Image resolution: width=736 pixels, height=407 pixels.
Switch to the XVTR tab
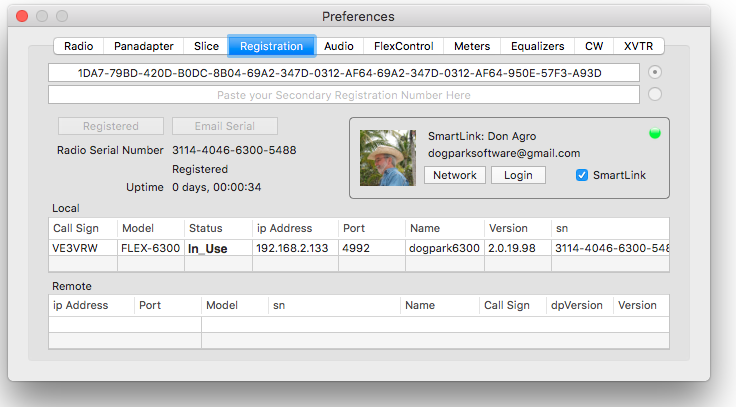(639, 46)
